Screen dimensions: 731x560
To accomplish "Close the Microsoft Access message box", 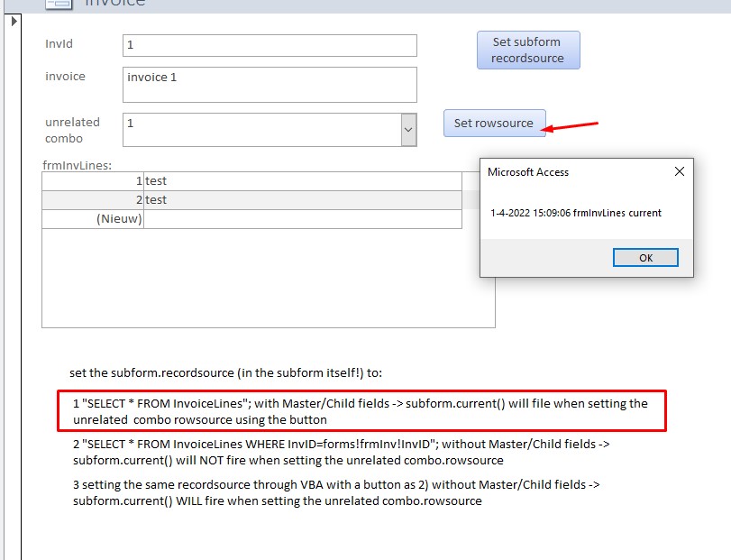I will (x=680, y=171).
